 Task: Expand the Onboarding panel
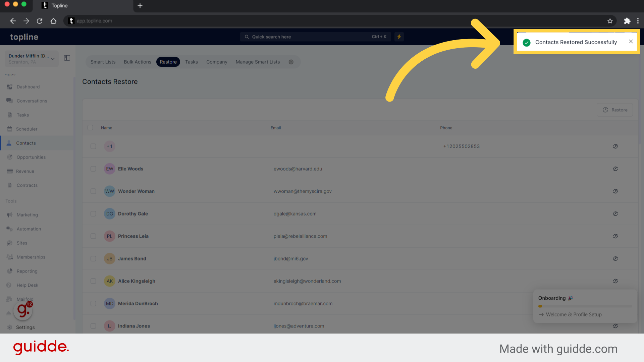pyautogui.click(x=555, y=297)
